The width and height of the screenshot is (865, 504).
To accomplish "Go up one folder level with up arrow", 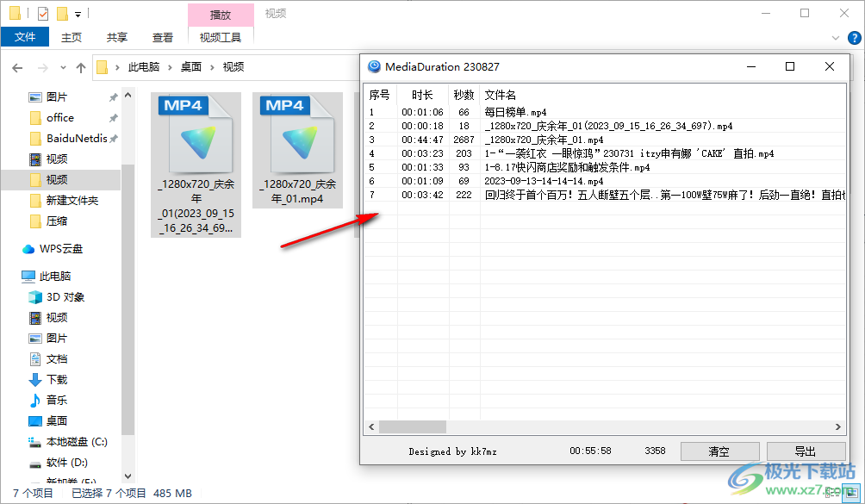I will point(81,66).
